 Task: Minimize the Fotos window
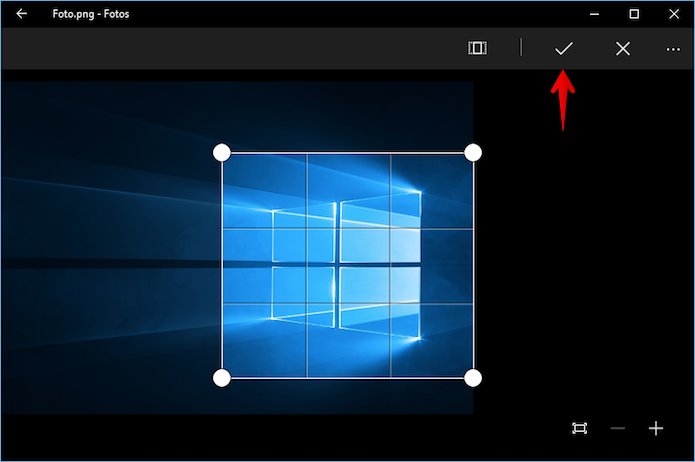pos(594,14)
